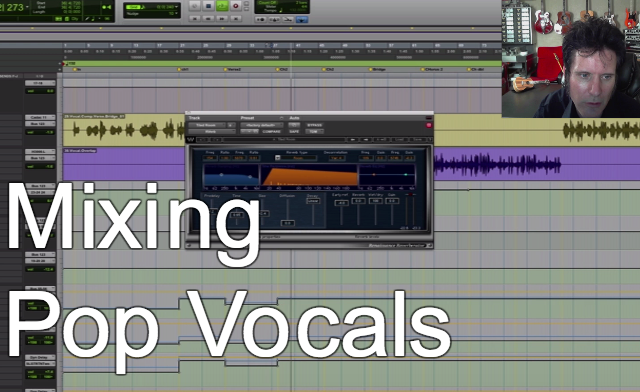Click the Bridge marker in markers ruler
The image size is (640, 392).
click(379, 69)
